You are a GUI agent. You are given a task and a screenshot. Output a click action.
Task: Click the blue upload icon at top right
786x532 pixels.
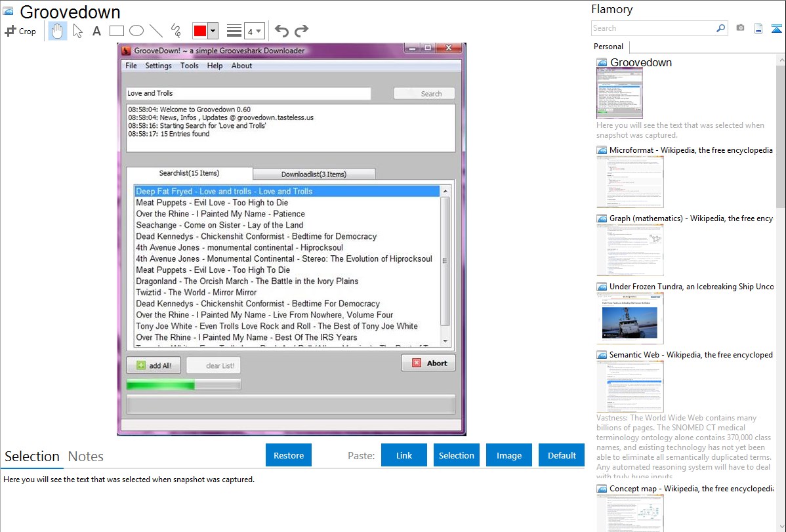pos(776,28)
